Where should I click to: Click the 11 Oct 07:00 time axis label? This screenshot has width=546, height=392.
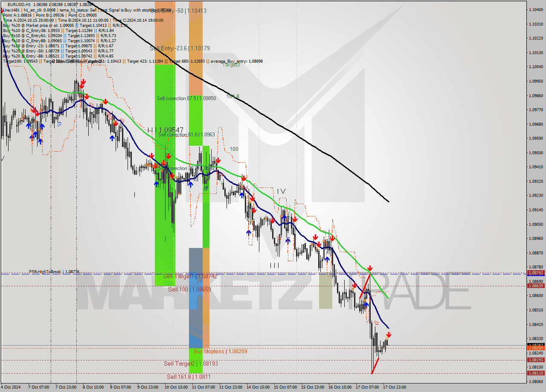[203, 387]
